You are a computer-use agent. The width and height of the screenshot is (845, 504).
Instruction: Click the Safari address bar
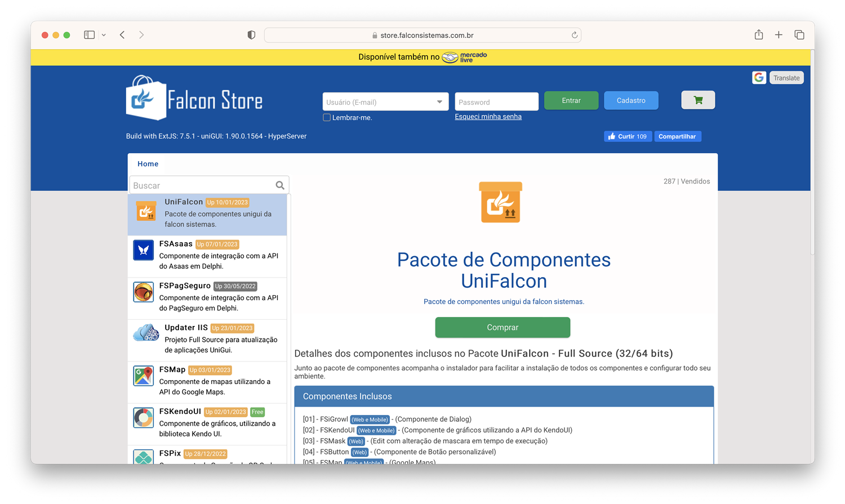(422, 35)
